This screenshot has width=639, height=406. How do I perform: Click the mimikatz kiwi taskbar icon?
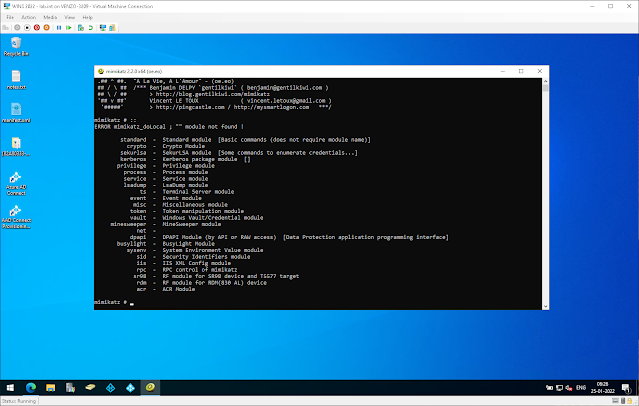pyautogui.click(x=150, y=387)
